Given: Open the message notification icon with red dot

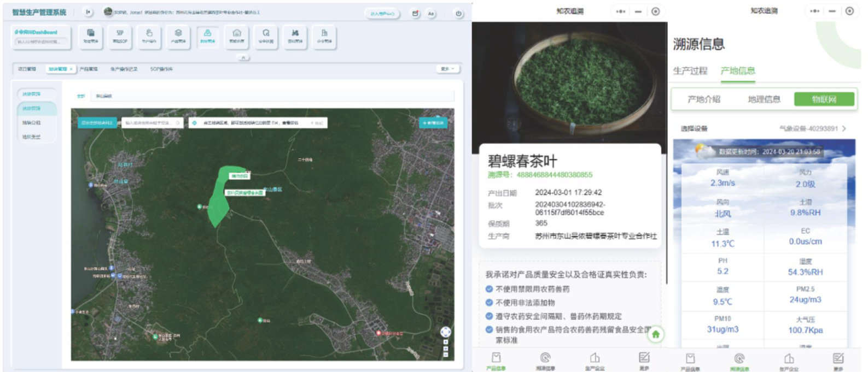Looking at the screenshot, I should pyautogui.click(x=416, y=14).
